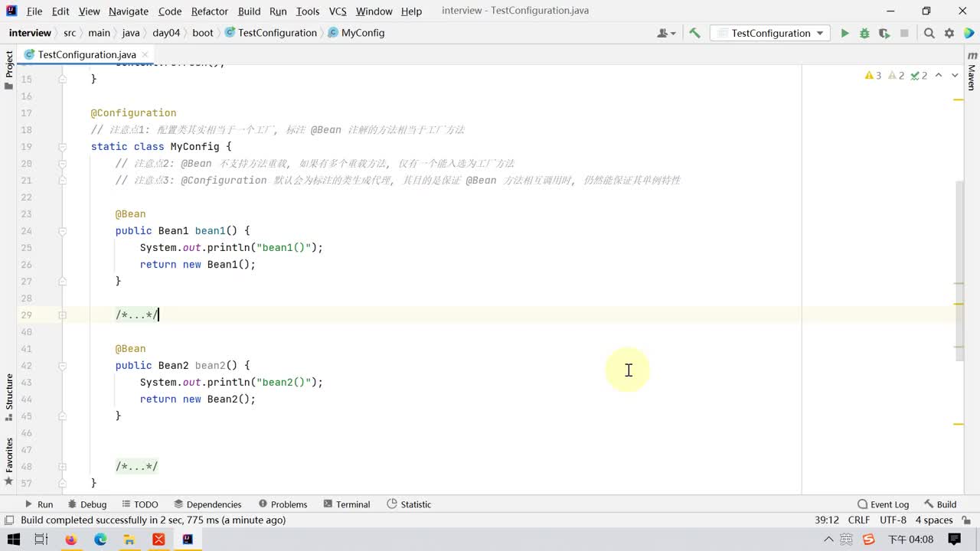The width and height of the screenshot is (980, 551).
Task: Click the yellow warnings count indicator 3
Action: point(873,75)
